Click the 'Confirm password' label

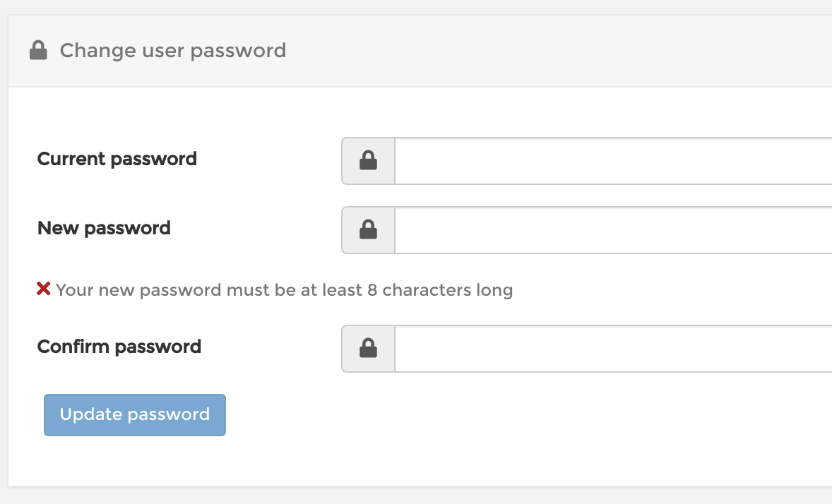pos(119,347)
